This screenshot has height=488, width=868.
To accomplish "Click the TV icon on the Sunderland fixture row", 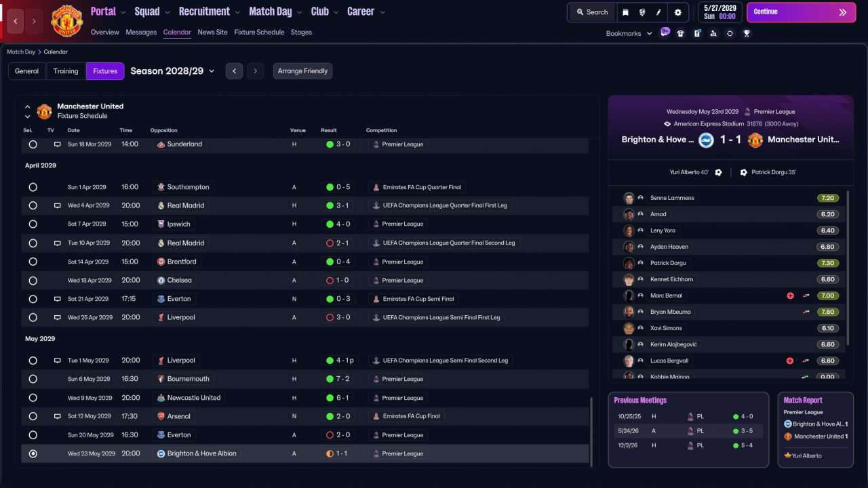I will coord(58,144).
